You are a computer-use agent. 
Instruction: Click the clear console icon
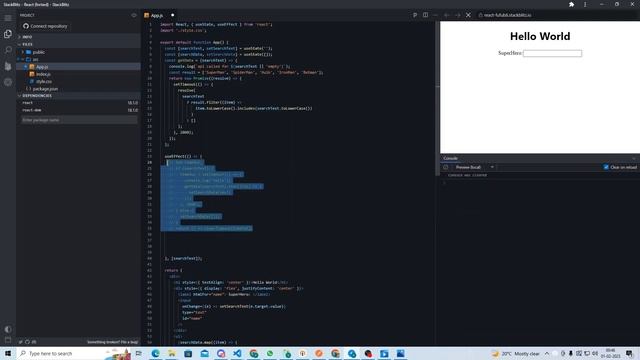point(445,167)
